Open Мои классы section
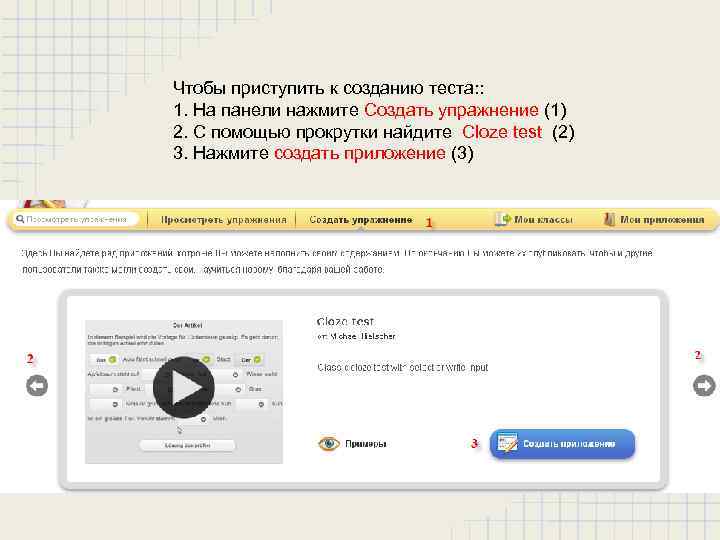This screenshot has height=540, width=720. [x=534, y=219]
